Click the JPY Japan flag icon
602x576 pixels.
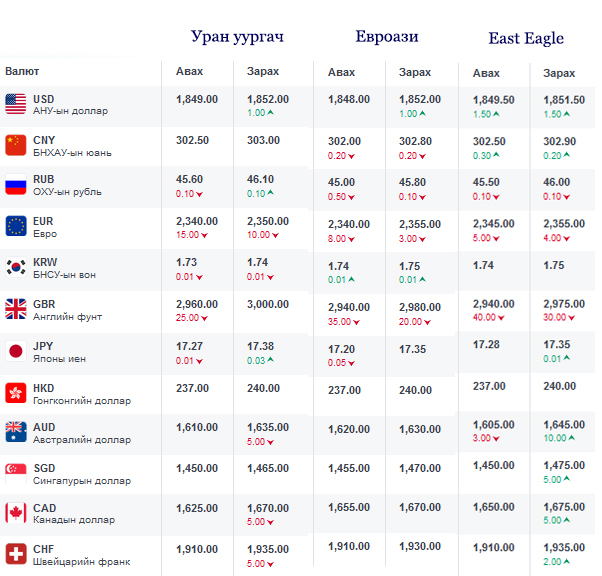click(x=16, y=350)
